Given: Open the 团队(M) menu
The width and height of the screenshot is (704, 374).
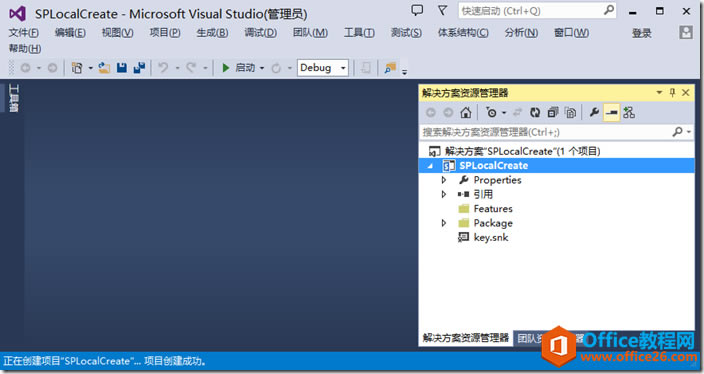Looking at the screenshot, I should [310, 32].
